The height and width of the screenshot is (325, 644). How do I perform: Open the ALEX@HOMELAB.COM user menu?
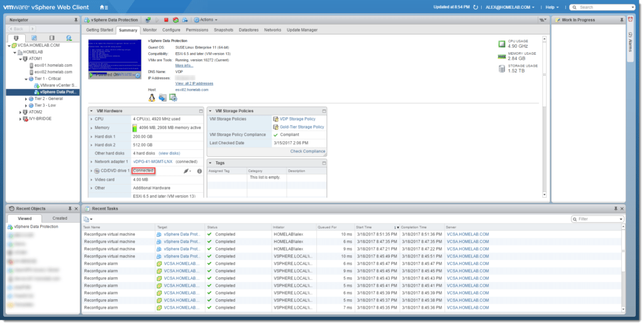click(509, 7)
